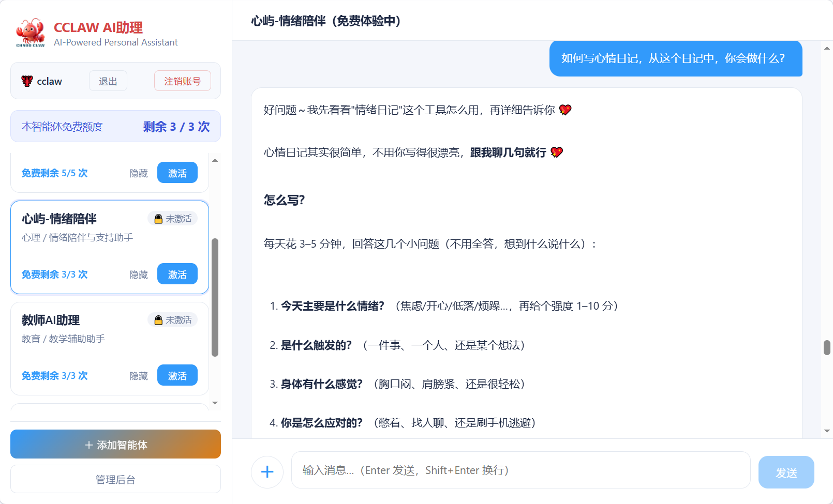The height and width of the screenshot is (504, 833).
Task: Click 心理 / 情绪陪伴与支持助手 description
Action: [77, 237]
